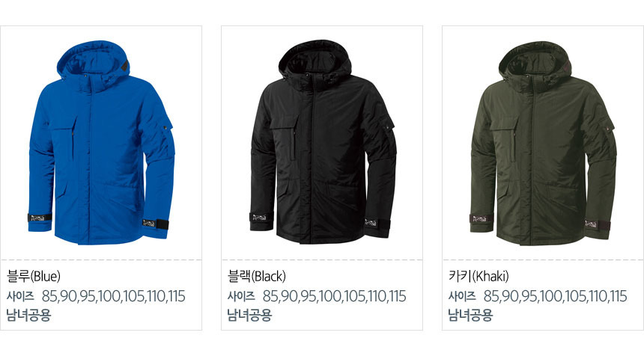This screenshot has width=644, height=362.
Task: Click the size list under Black jacket
Action: click(334, 296)
